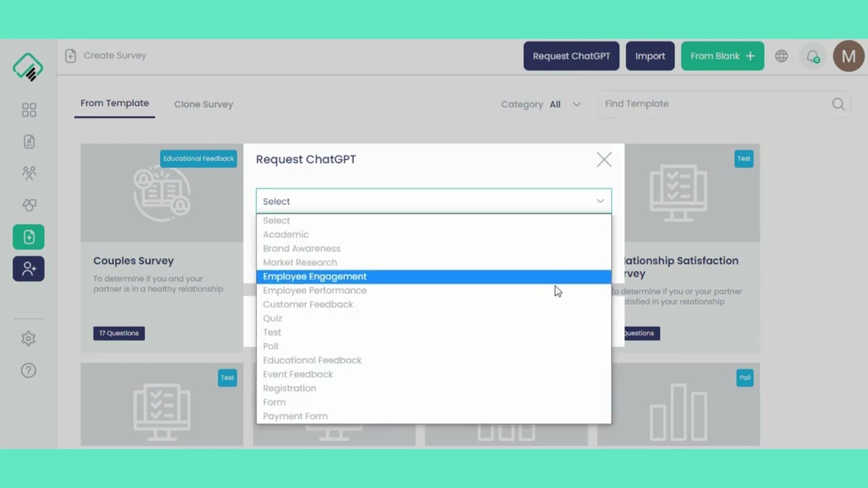Click the add user sidebar icon
Screen dimensions: 868x488
coord(28,269)
